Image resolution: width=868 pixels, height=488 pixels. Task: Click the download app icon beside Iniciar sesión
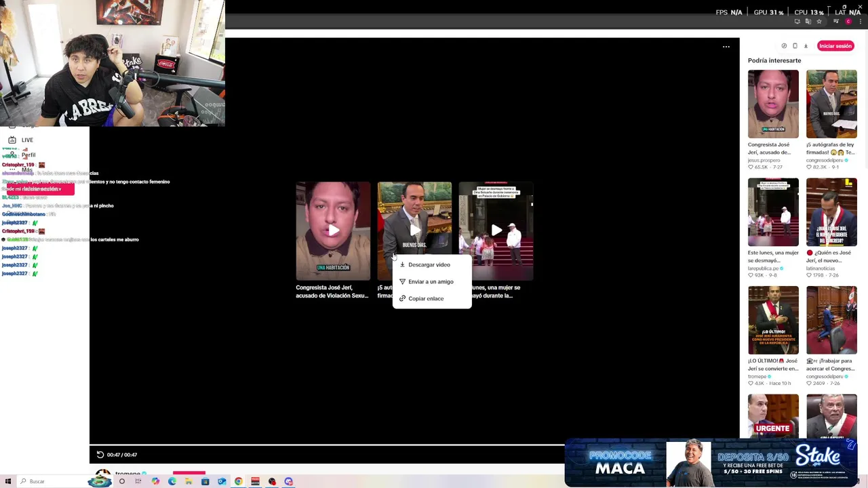pyautogui.click(x=806, y=46)
